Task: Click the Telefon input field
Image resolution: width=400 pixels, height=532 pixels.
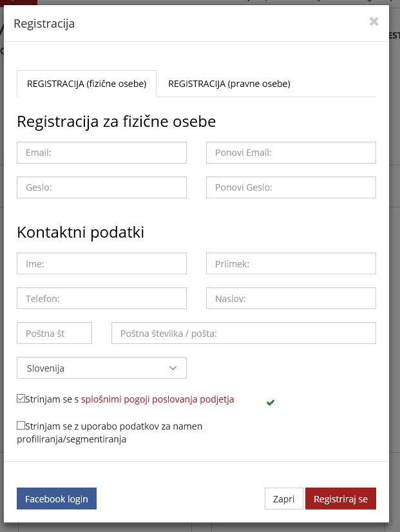Action: [102, 298]
